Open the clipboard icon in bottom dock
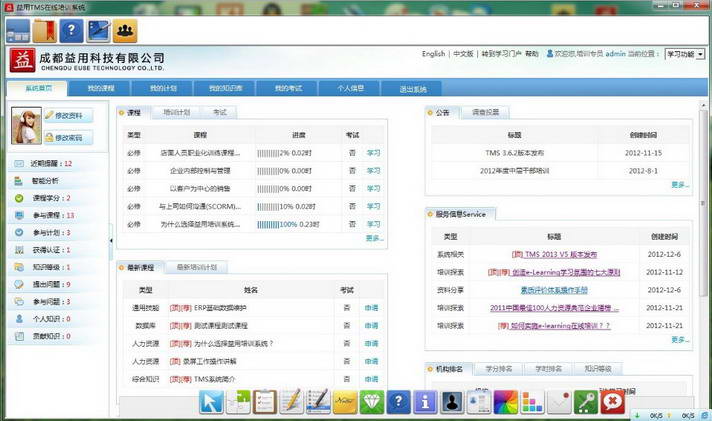Image resolution: width=712 pixels, height=421 pixels. coord(265,402)
